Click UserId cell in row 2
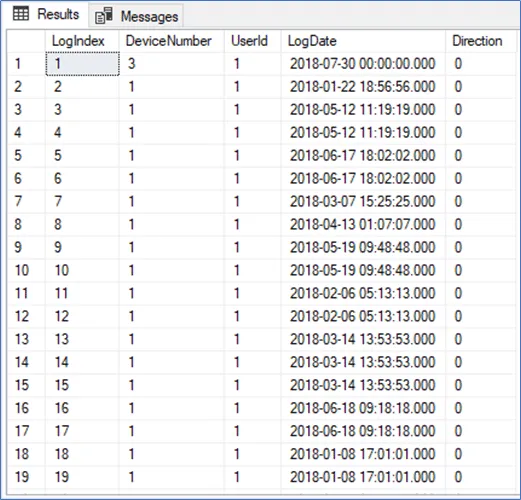Image resolution: width=521 pixels, height=500 pixels. (253, 87)
